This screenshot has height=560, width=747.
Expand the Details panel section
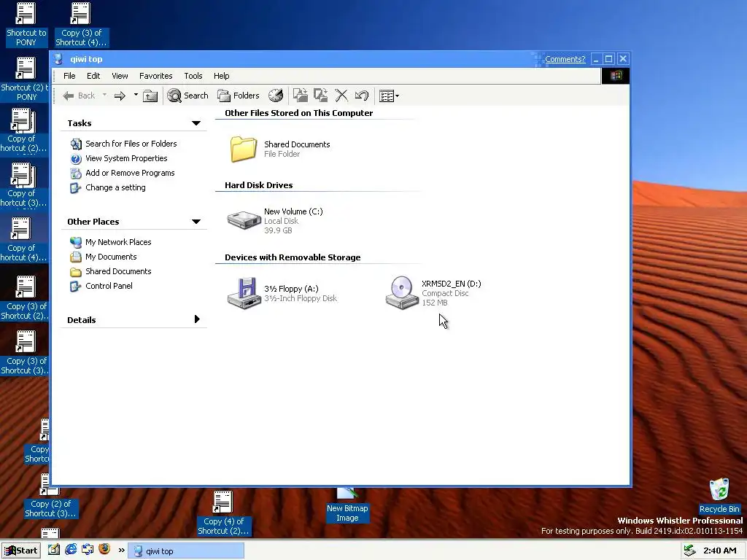click(x=197, y=319)
